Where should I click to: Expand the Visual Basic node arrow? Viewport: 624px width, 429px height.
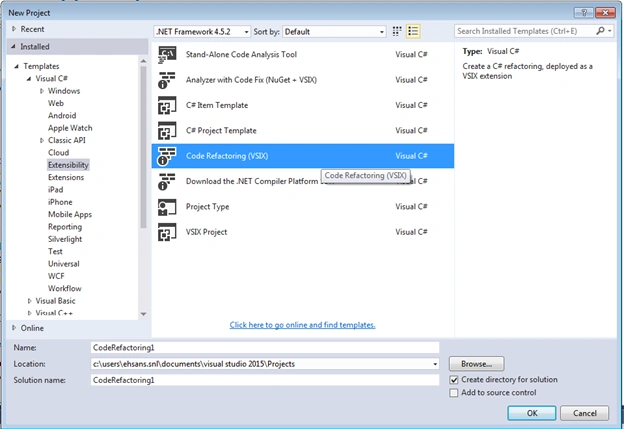click(x=29, y=301)
